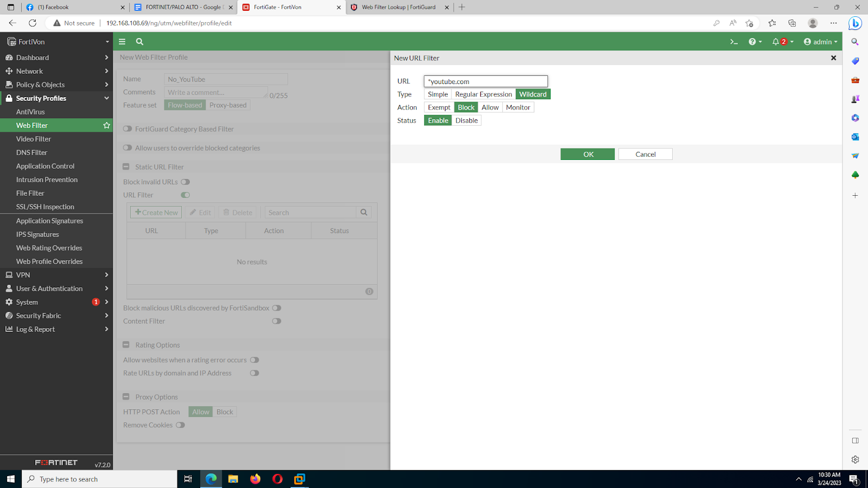Image resolution: width=868 pixels, height=488 pixels.
Task: Open the FortiGate search magnifier icon
Action: click(x=139, y=42)
